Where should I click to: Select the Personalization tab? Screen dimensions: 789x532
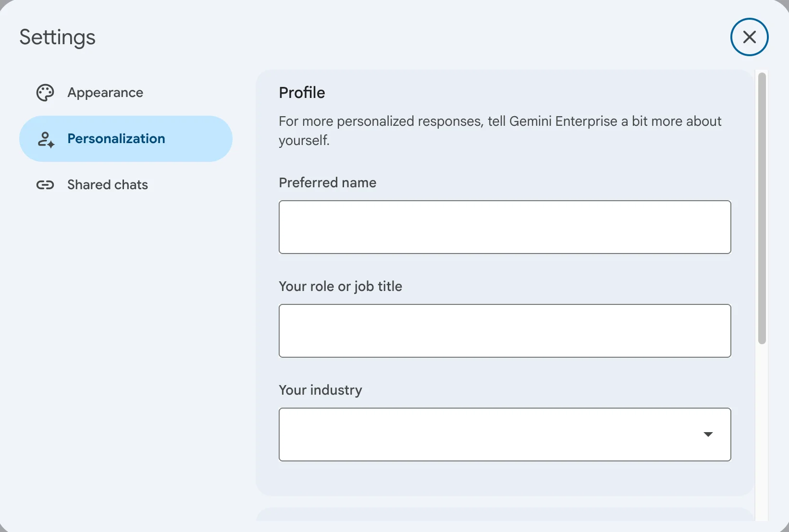[126, 139]
